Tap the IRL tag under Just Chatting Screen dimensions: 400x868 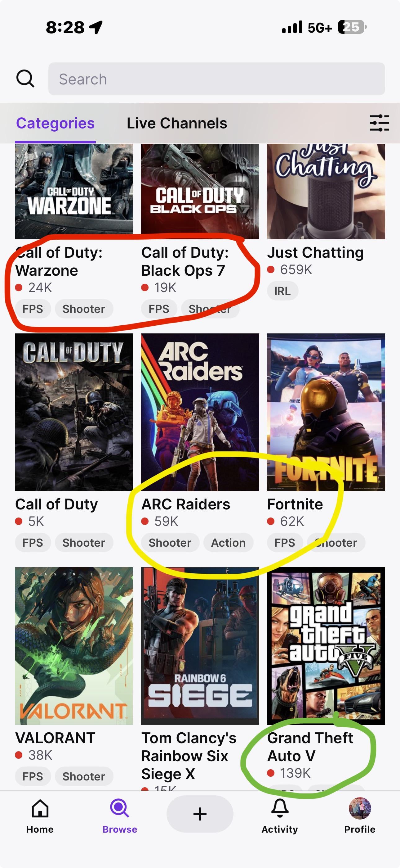[x=282, y=291]
